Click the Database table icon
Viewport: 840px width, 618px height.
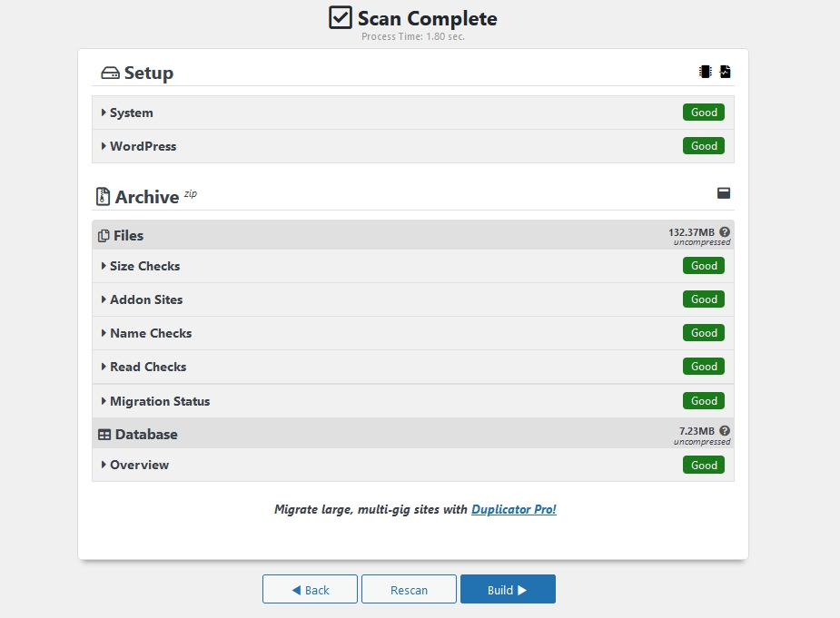point(104,435)
